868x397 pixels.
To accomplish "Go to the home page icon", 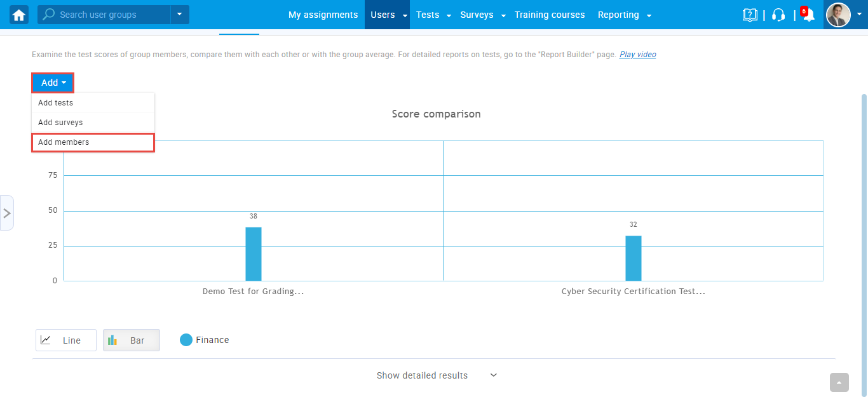I will [19, 15].
